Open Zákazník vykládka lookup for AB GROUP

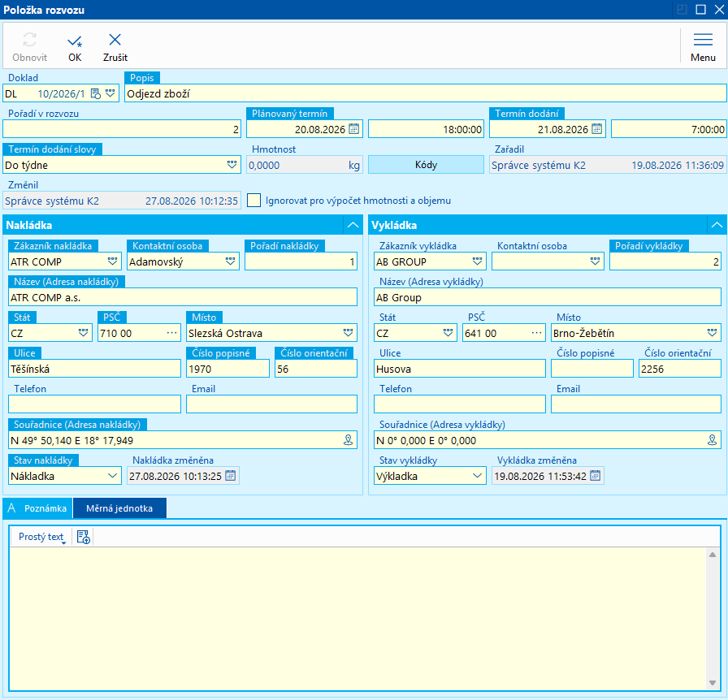(477, 261)
